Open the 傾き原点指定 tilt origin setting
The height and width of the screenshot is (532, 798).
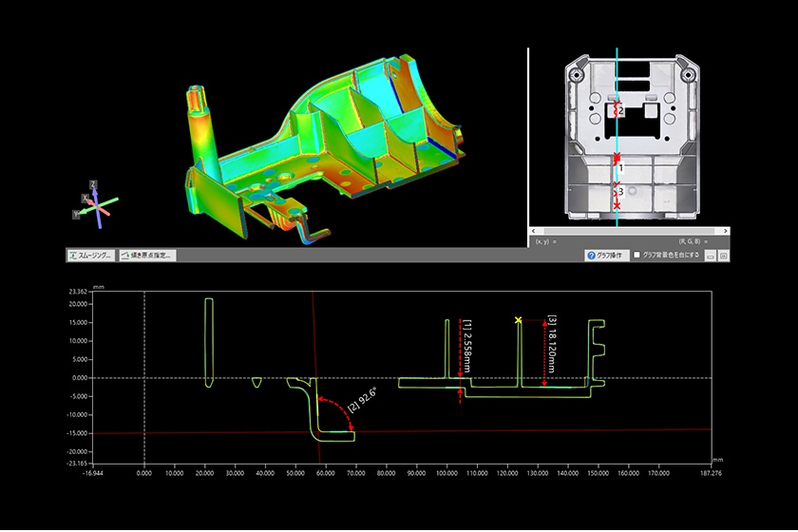pos(146,256)
